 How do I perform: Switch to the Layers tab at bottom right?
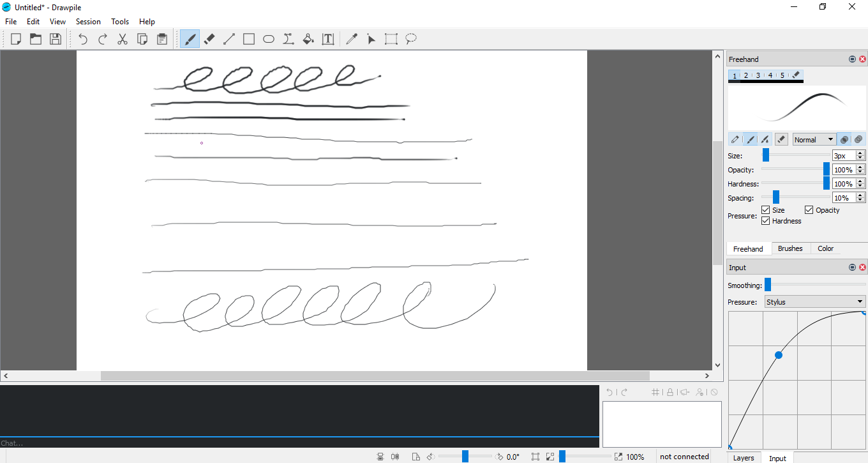click(x=744, y=457)
